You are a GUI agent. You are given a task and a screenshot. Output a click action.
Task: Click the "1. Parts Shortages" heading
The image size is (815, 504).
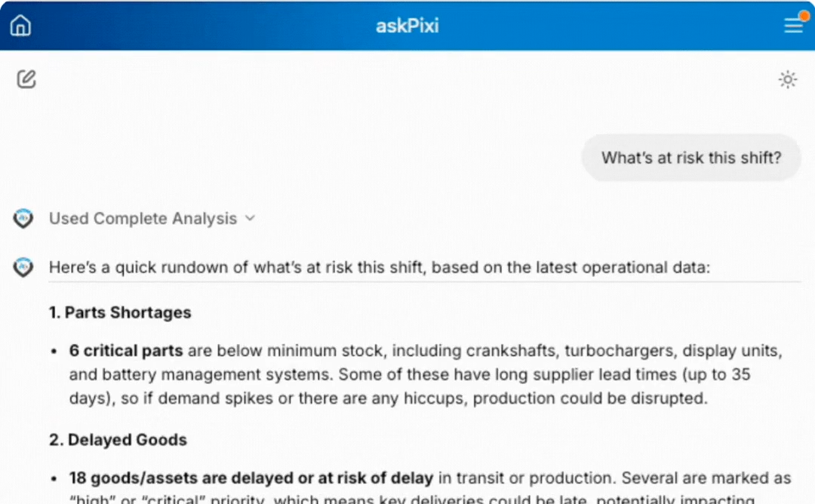click(x=120, y=312)
